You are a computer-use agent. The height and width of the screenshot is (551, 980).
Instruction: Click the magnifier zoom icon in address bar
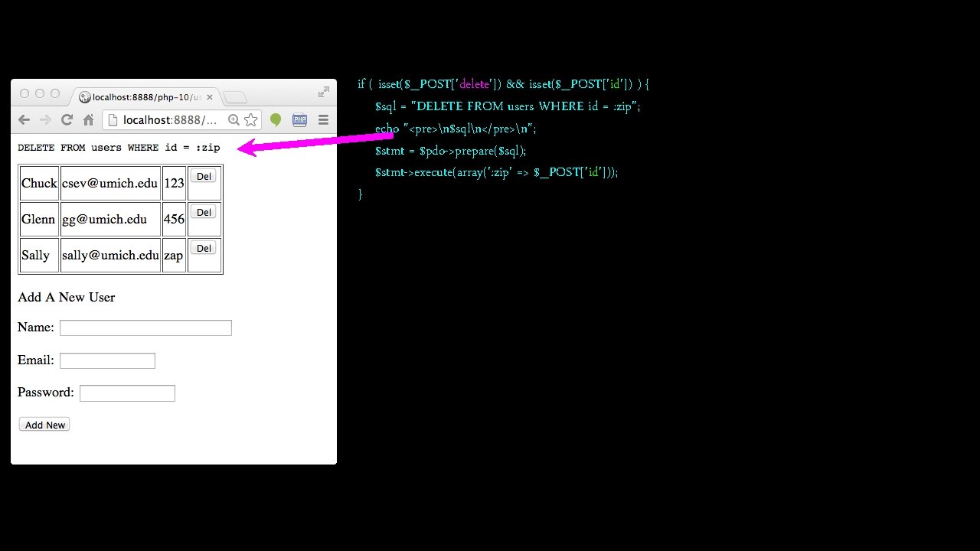[234, 119]
